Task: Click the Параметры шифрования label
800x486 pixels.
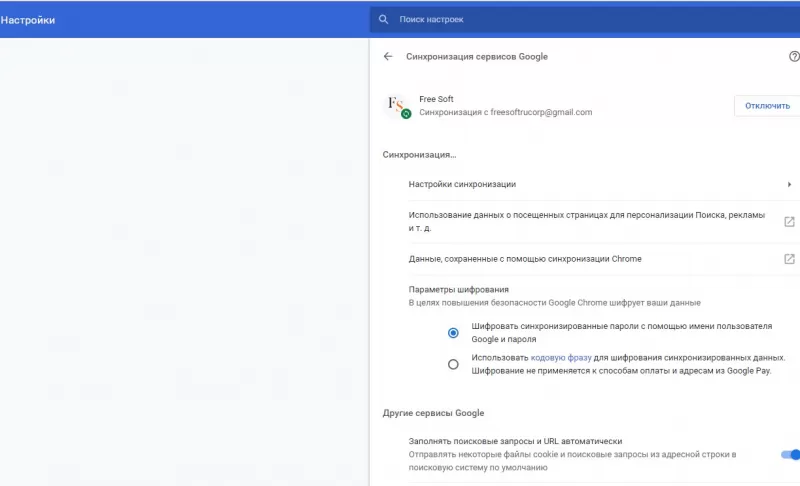Action: [459, 290]
